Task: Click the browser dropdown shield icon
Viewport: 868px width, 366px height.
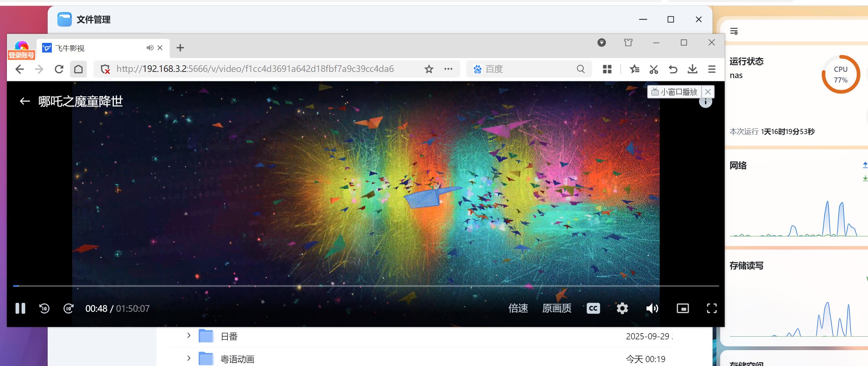Action: tap(601, 43)
